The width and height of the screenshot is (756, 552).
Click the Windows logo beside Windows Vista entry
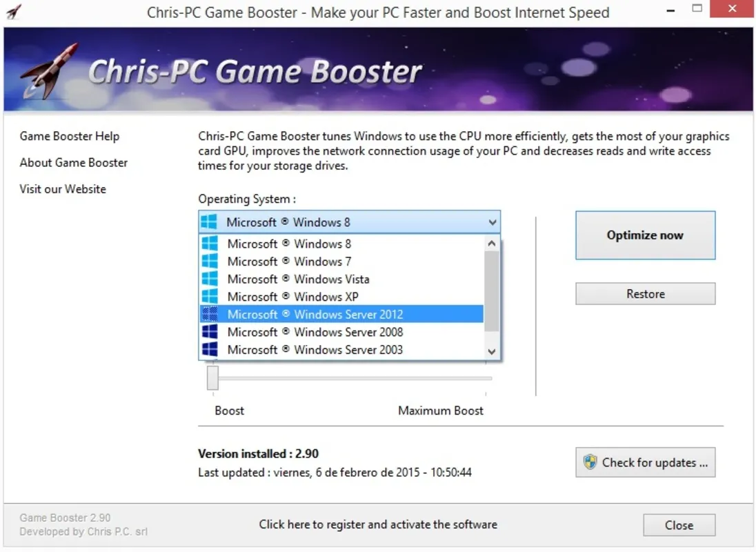210,279
